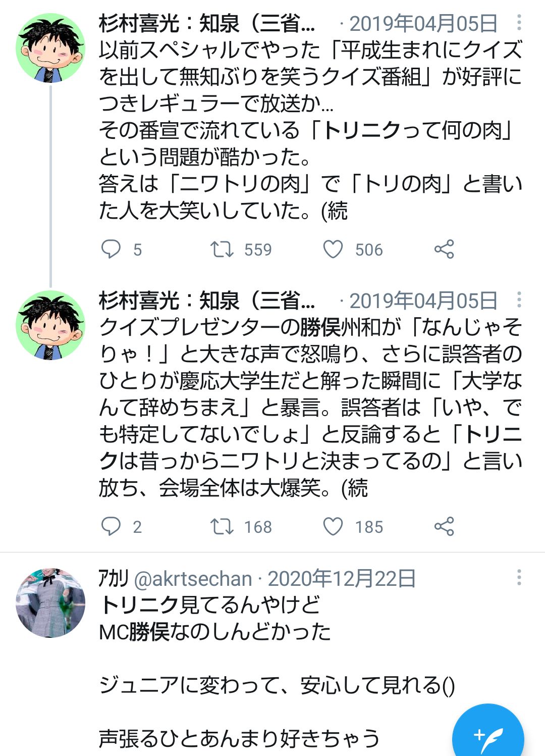Image resolution: width=545 pixels, height=756 pixels.
Task: Open more options for second 杉村喜光 tweet
Action: coord(519,300)
